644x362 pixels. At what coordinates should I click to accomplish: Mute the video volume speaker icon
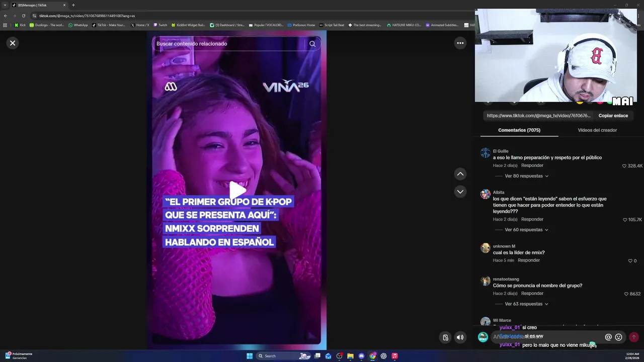point(460,337)
